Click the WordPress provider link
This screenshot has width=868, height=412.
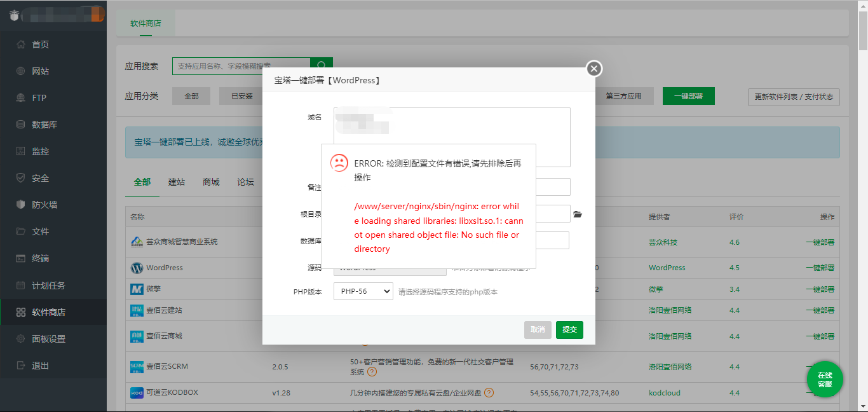667,268
